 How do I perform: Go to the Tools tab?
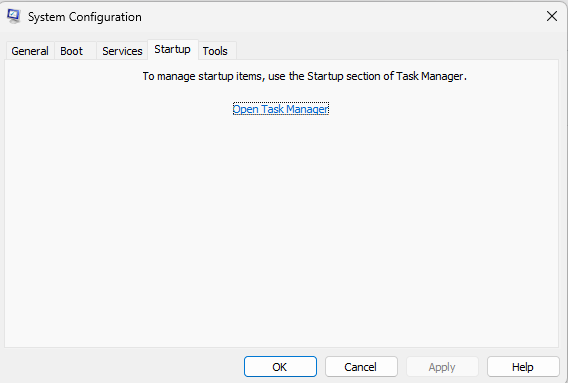click(217, 51)
